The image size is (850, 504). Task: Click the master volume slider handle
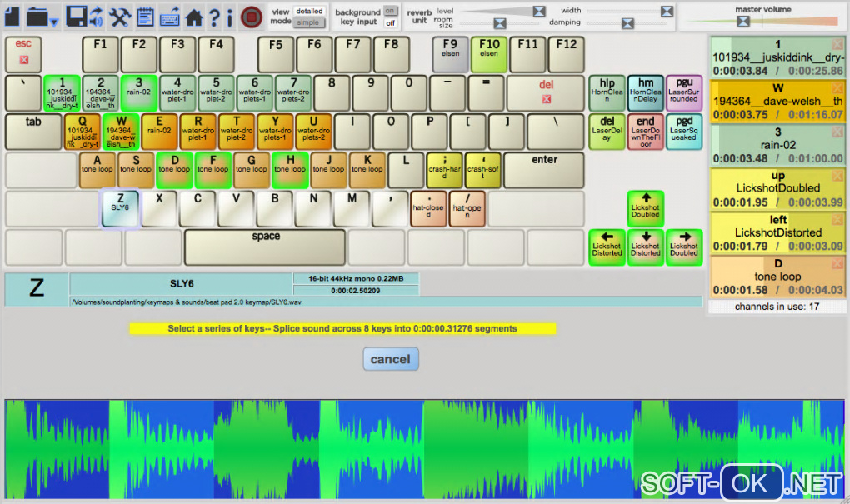pyautogui.click(x=743, y=21)
